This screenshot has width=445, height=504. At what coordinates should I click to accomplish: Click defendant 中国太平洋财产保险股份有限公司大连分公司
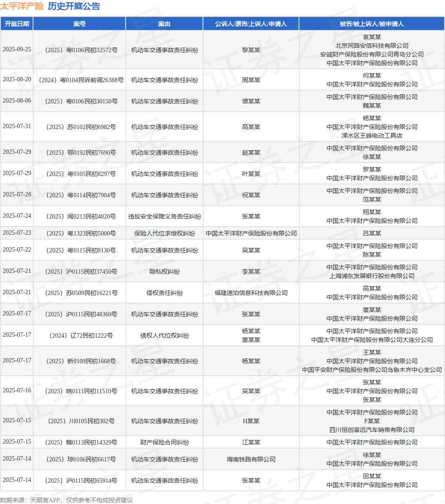pos(372,340)
